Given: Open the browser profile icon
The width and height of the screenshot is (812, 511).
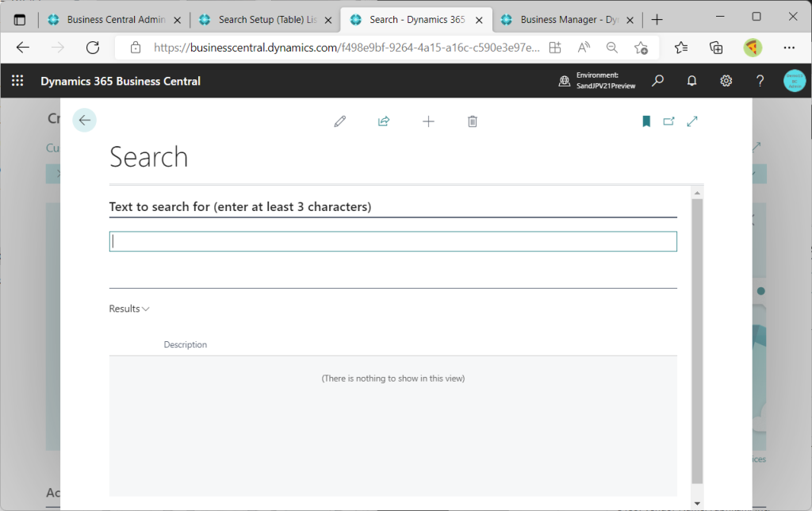Looking at the screenshot, I should pos(753,48).
